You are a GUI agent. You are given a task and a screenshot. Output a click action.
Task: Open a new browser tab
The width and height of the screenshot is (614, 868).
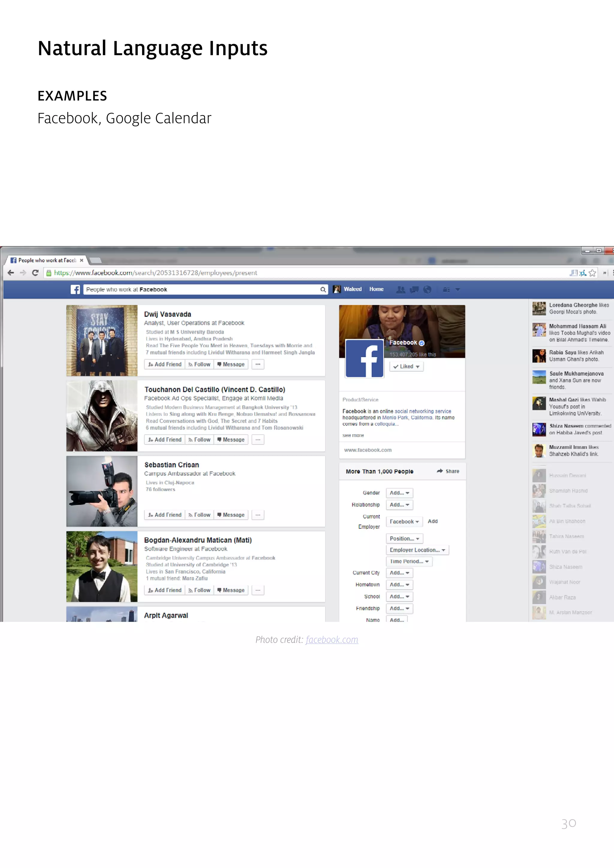tap(95, 260)
